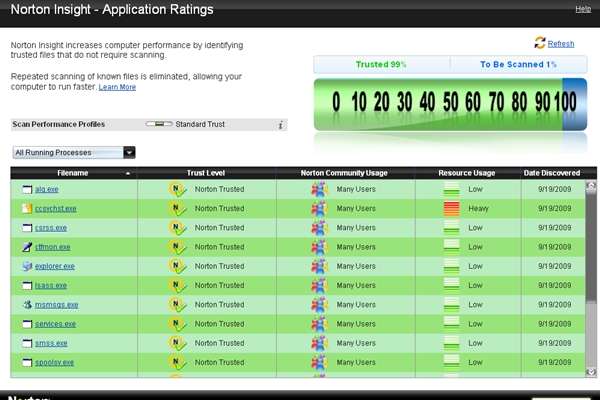Viewport: 600px width, 400px height.
Task: Click the Low resource usage icon for csrss.exe
Action: tap(452, 228)
